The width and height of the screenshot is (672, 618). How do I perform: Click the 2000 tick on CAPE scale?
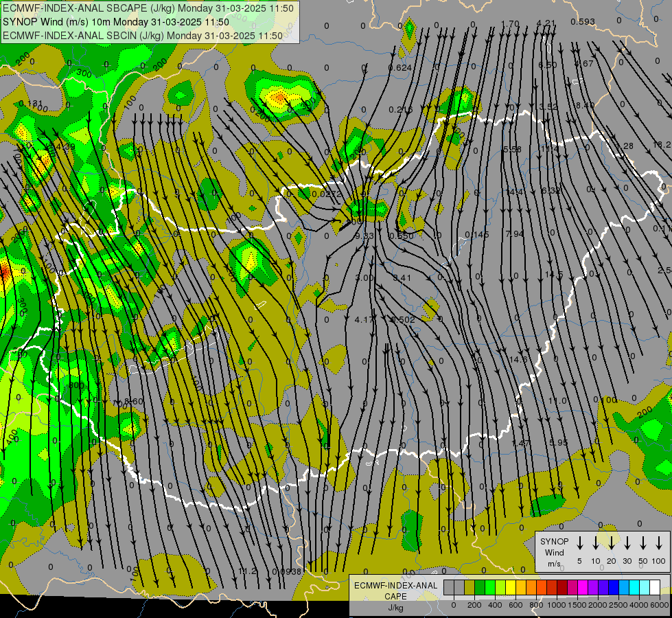tap(598, 605)
